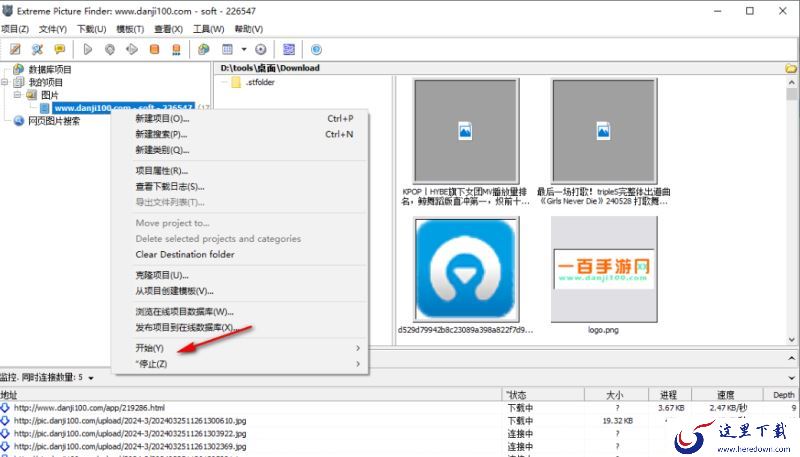Select the logo.png thumbnail
This screenshot has height=457, width=800.
(604, 269)
